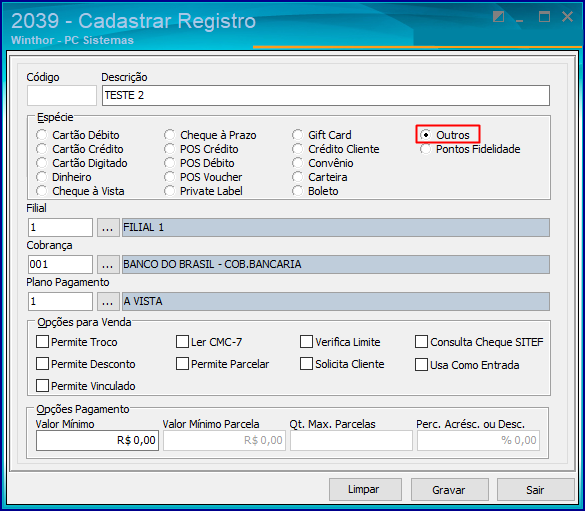Close the Cadastrar Registro window
585x511 pixels.
567,17
